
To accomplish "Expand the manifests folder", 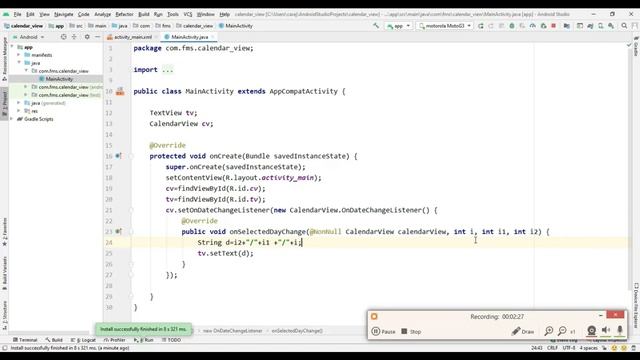I will click(19, 55).
